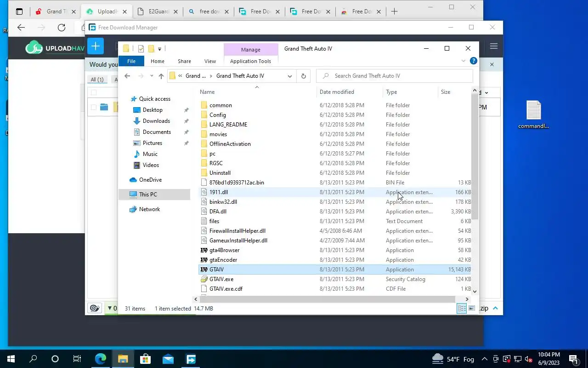Click Free Download Manager add download plus
The height and width of the screenshot is (368, 588).
click(95, 46)
